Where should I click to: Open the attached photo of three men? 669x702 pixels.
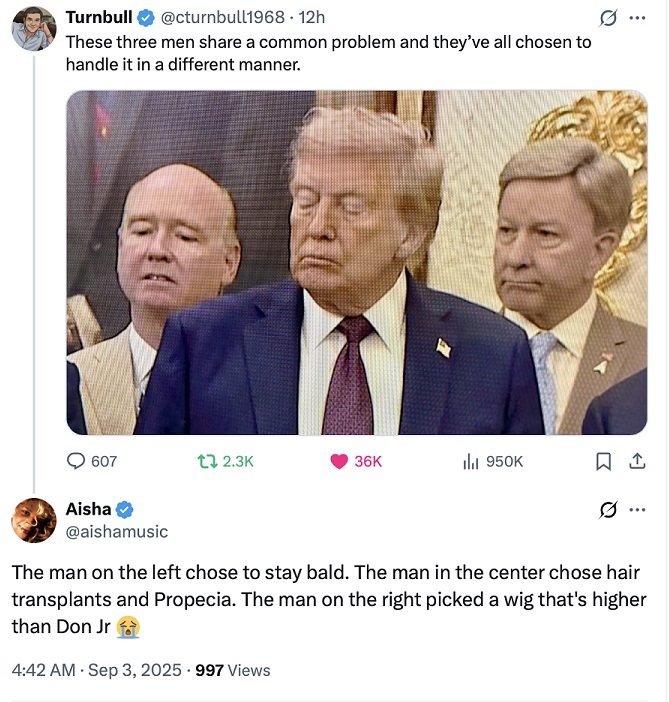tap(356, 262)
